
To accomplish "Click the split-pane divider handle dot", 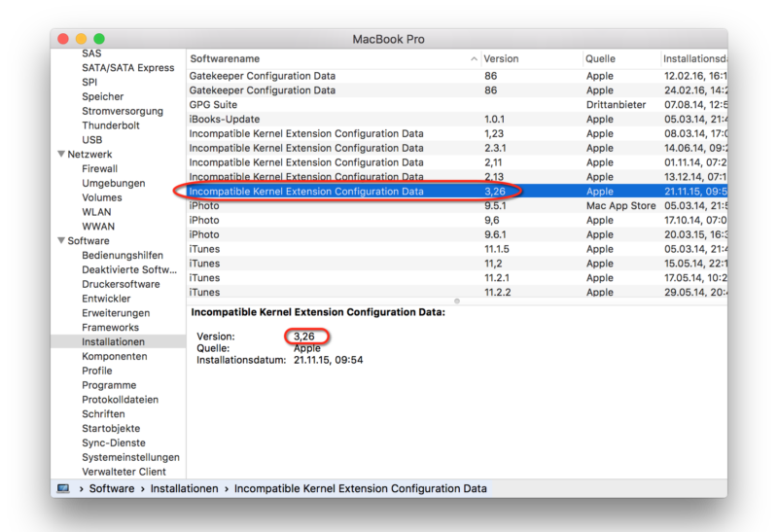I will pyautogui.click(x=457, y=301).
